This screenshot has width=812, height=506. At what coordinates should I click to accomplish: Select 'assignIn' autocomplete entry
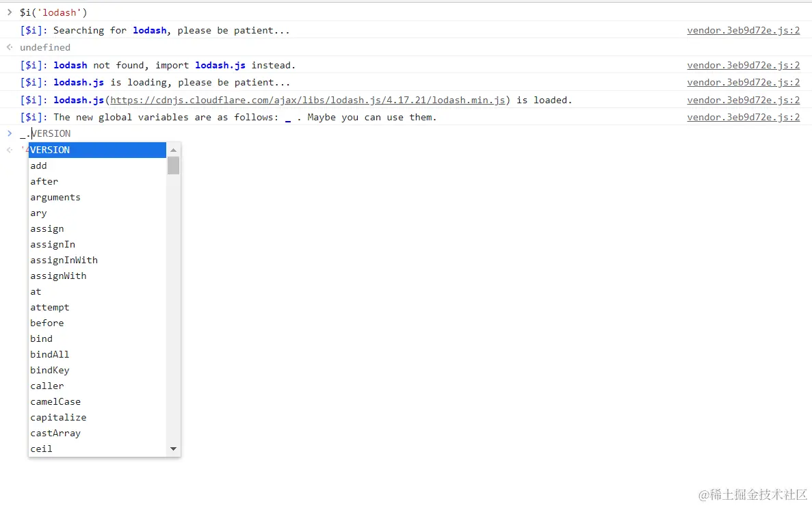tap(97, 245)
